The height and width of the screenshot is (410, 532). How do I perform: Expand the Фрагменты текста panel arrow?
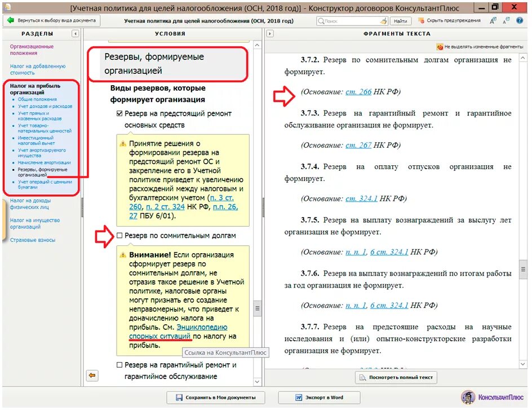pos(270,34)
